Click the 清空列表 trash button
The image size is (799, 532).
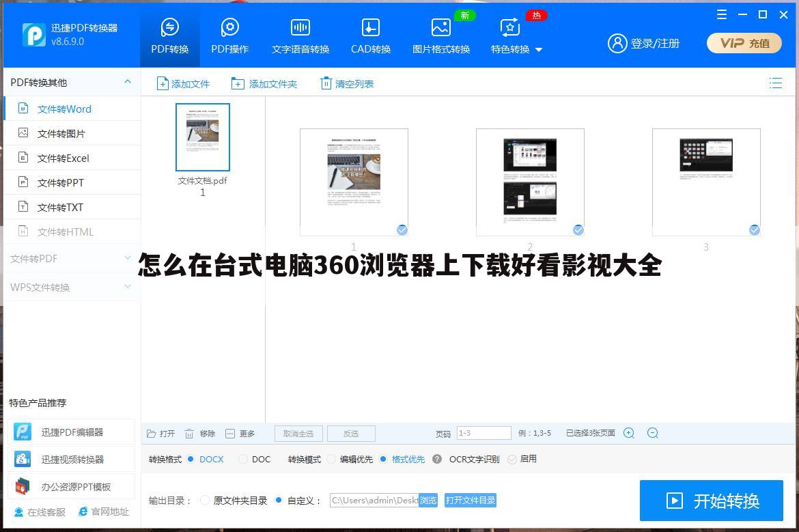coord(347,83)
